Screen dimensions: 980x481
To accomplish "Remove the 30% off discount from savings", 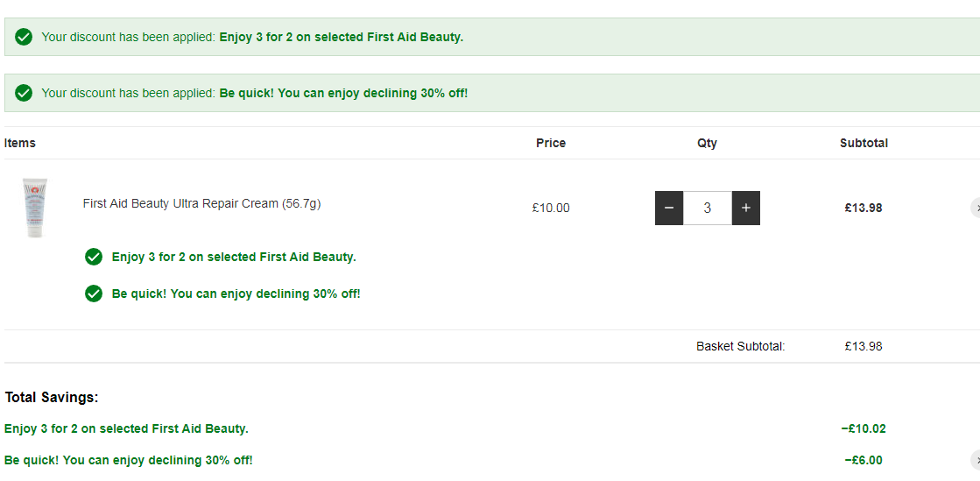I will point(976,460).
